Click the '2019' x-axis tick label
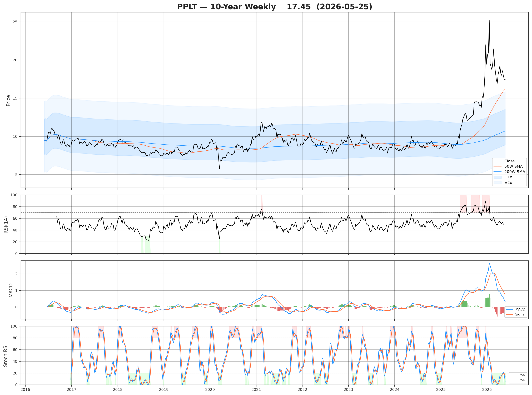This screenshot has height=395, width=532. tap(164, 390)
